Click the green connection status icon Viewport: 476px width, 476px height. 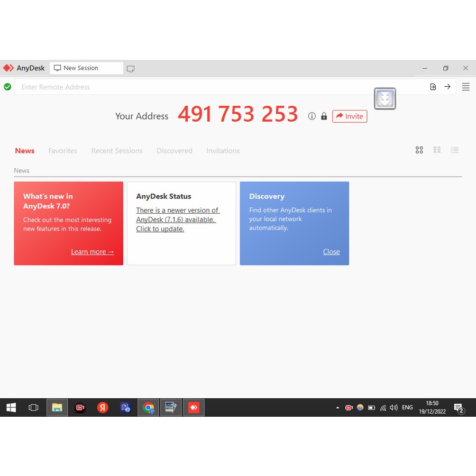click(7, 87)
